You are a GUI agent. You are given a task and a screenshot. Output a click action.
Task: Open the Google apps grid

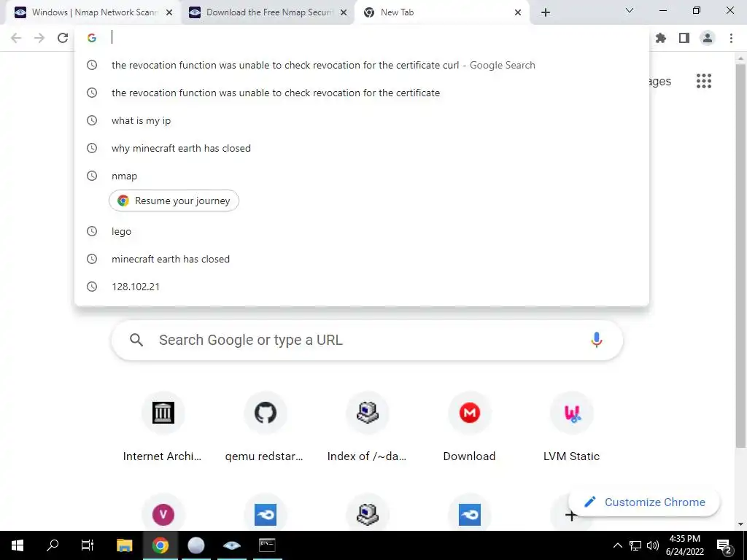click(x=704, y=81)
